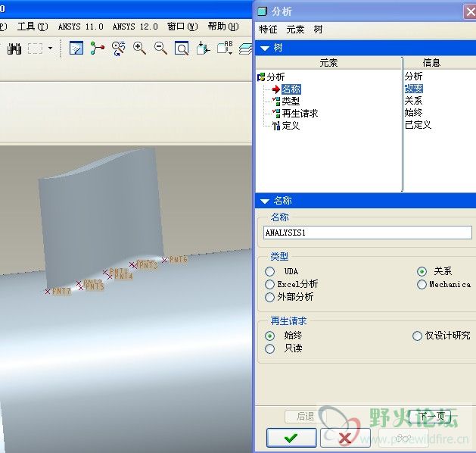Image resolution: width=476 pixels, height=453 pixels.
Task: Click the sketch view toolbar icon
Action: coord(76,48)
